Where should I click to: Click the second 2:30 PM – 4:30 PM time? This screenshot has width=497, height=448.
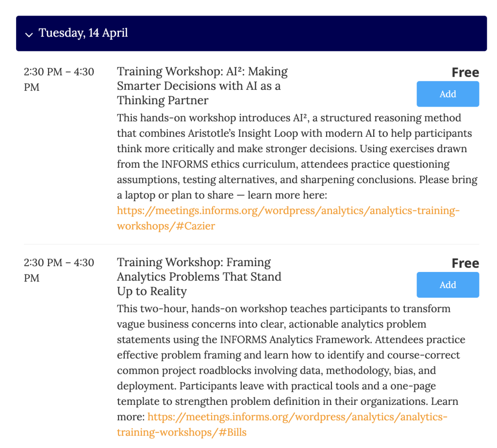click(59, 270)
